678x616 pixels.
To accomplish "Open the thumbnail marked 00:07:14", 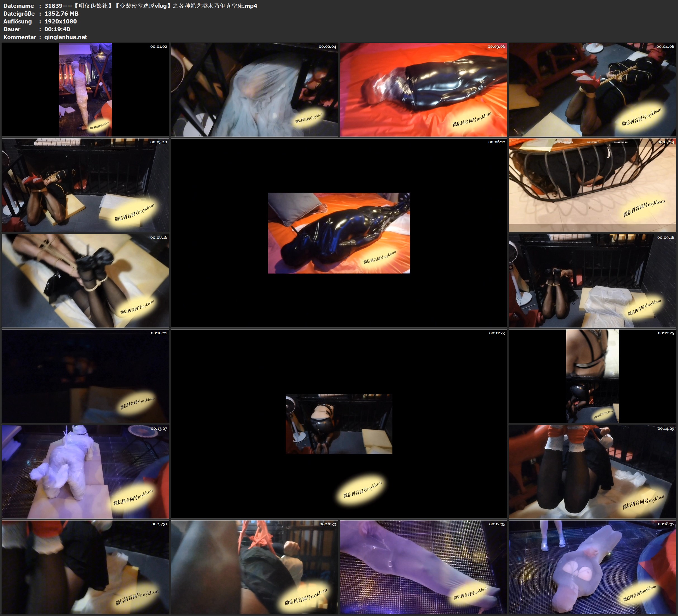I will [x=592, y=185].
